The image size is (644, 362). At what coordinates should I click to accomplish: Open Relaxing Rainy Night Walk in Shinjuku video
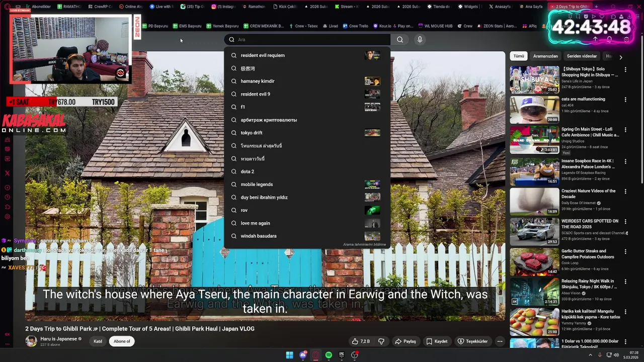(x=534, y=292)
